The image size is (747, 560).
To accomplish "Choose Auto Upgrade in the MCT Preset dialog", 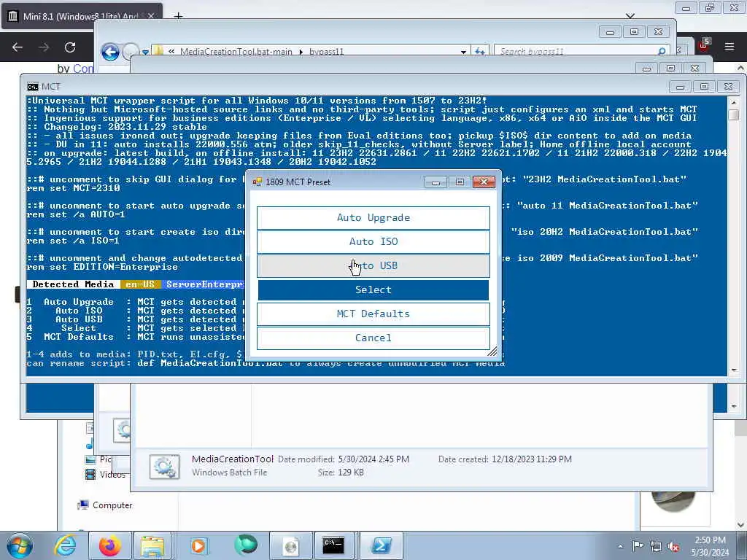I will (x=373, y=217).
